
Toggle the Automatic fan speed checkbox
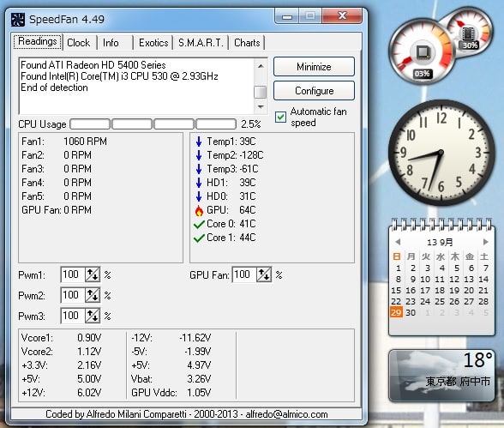point(280,117)
